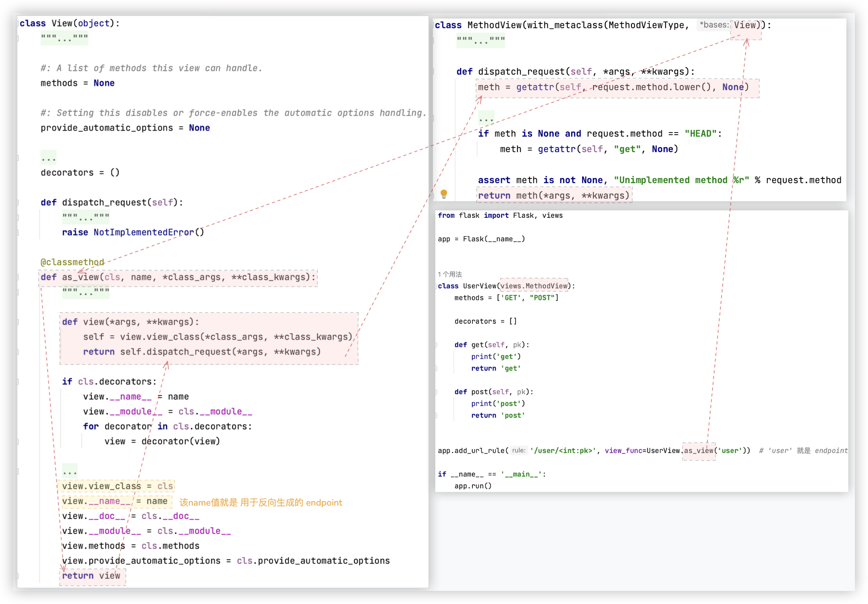Collapse def post method via gutter fold marker
This screenshot has width=868, height=604.
coord(435,392)
